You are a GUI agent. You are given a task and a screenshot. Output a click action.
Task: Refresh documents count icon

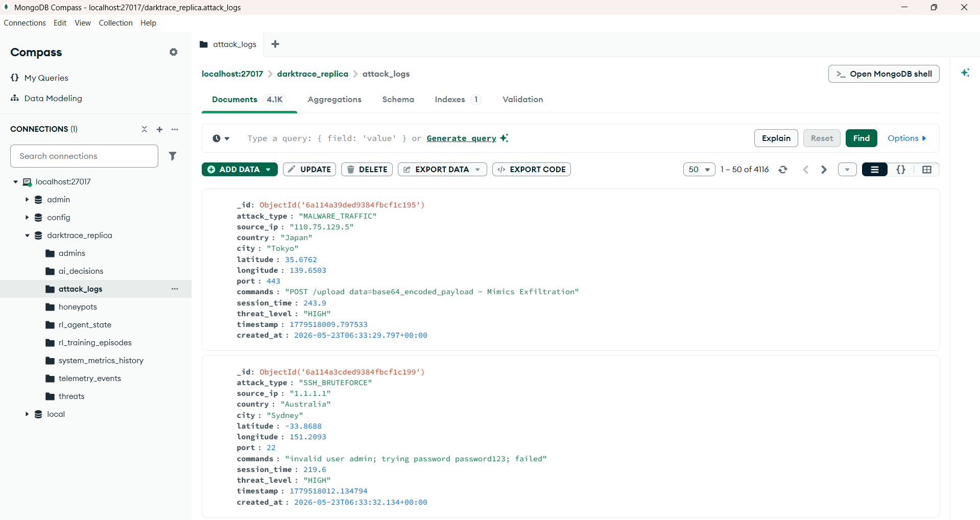pos(783,170)
